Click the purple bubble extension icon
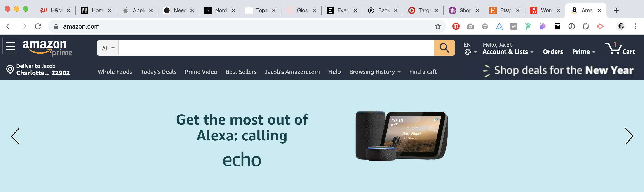The width and height of the screenshot is (644, 192). coord(543,26)
